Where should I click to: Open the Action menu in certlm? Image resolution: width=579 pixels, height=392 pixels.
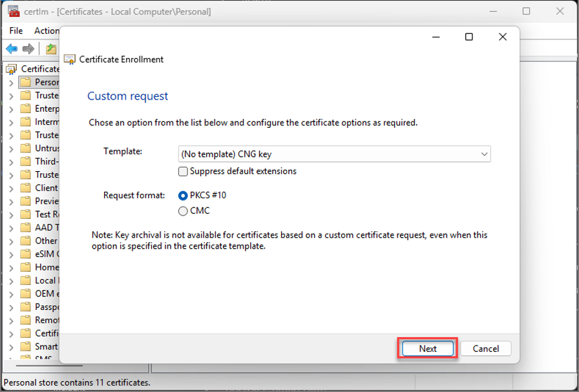[47, 30]
